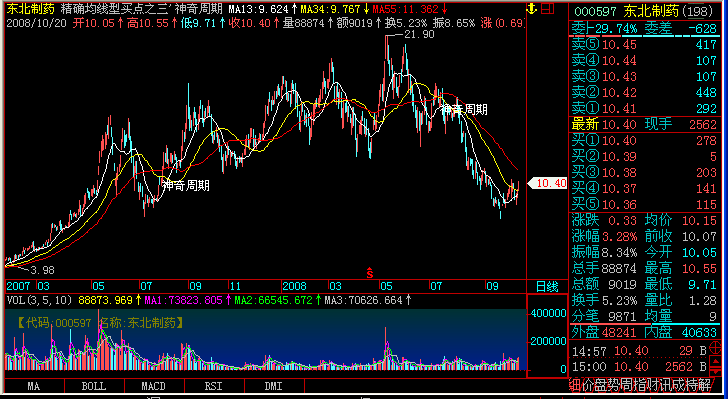This screenshot has height=399, width=728.
Task: Select the 解 tab in the bottom-right strip
Action: pyautogui.click(x=705, y=385)
